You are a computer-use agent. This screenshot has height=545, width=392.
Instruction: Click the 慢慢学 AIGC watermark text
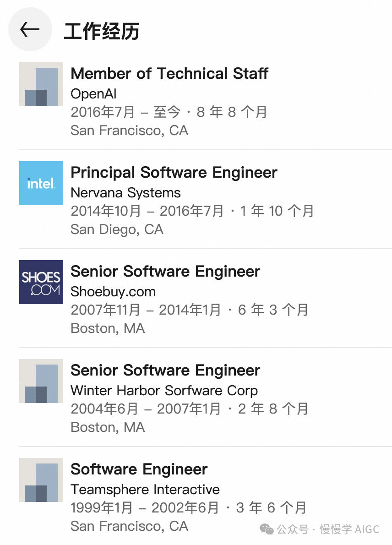pyautogui.click(x=349, y=529)
